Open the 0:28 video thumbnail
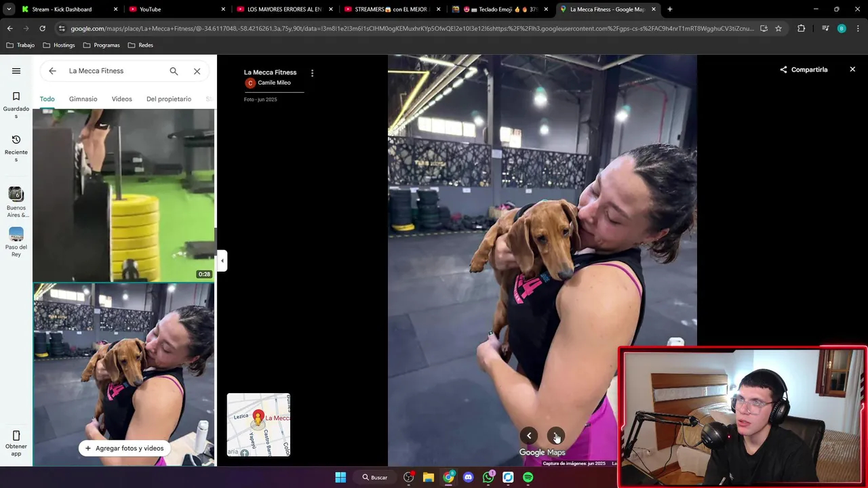This screenshot has width=868, height=488. (x=123, y=195)
